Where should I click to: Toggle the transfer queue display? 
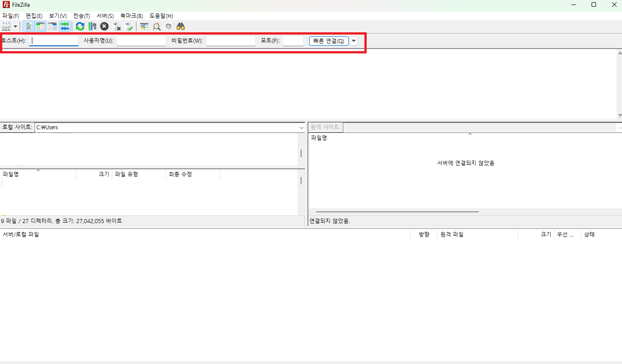click(x=65, y=26)
